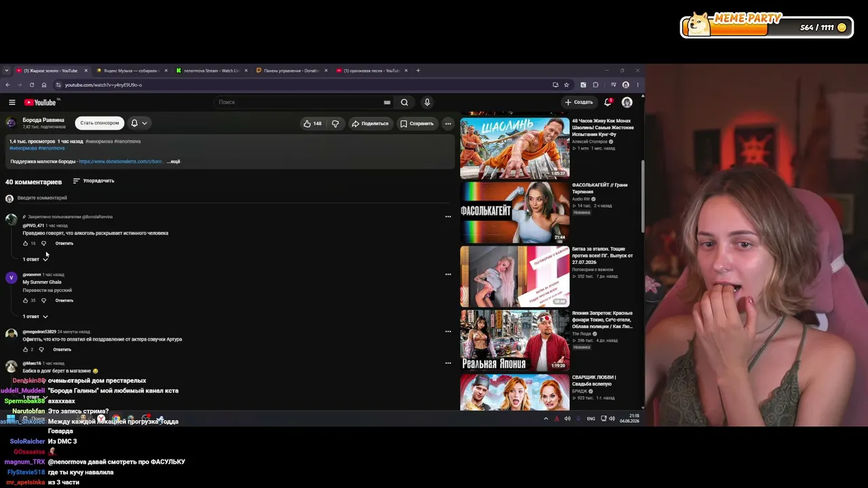The image size is (868, 488).
Task: Open the donationalerts support link
Action: click(x=121, y=161)
